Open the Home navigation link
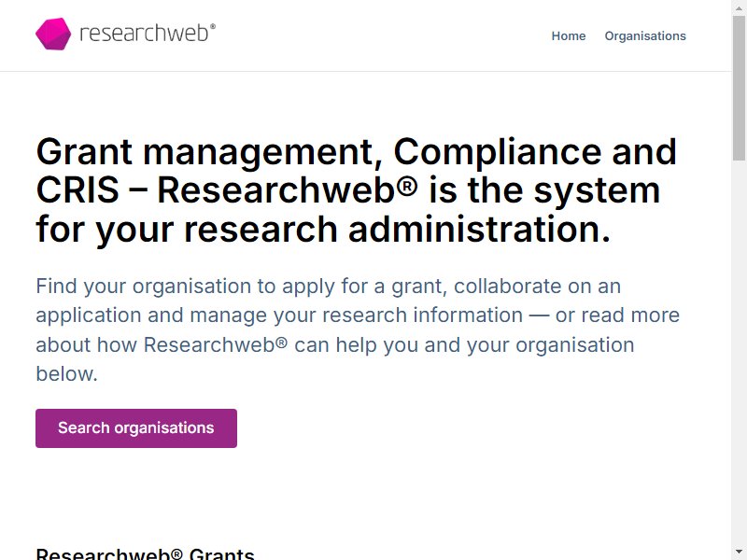 [x=569, y=36]
